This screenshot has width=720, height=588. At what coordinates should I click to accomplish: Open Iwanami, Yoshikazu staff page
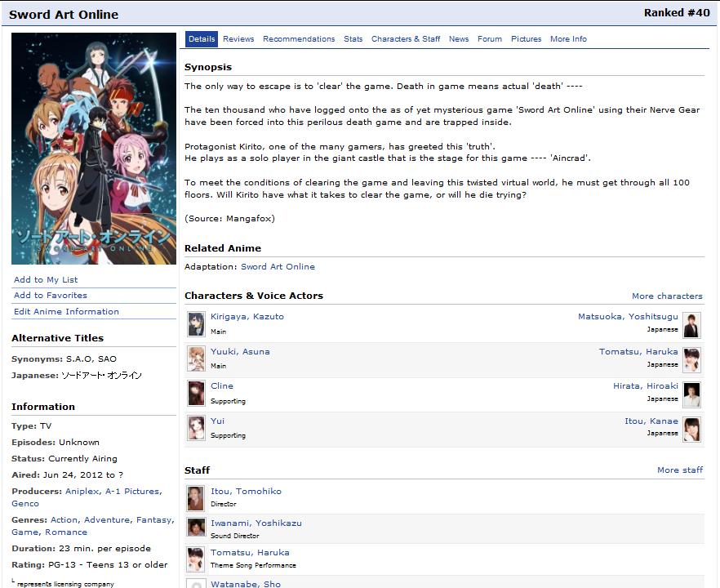pyautogui.click(x=256, y=523)
